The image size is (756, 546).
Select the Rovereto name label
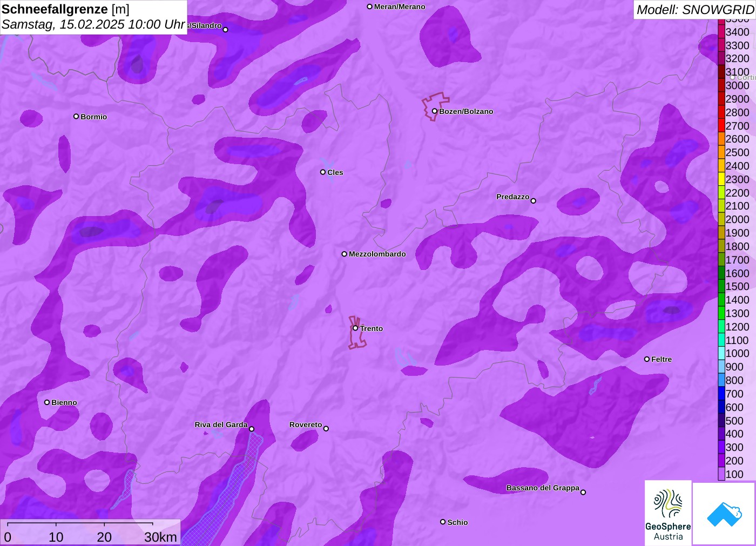click(x=306, y=424)
